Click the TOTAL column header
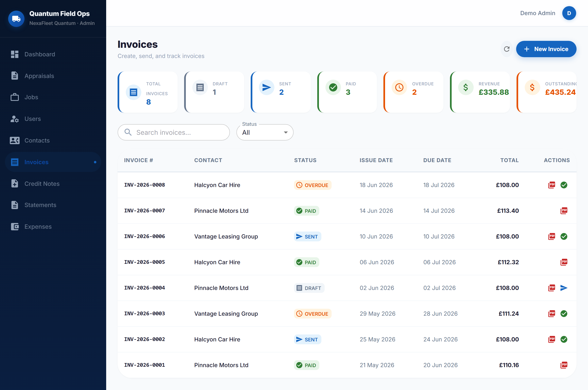This screenshot has height=390, width=588. pyautogui.click(x=509, y=160)
